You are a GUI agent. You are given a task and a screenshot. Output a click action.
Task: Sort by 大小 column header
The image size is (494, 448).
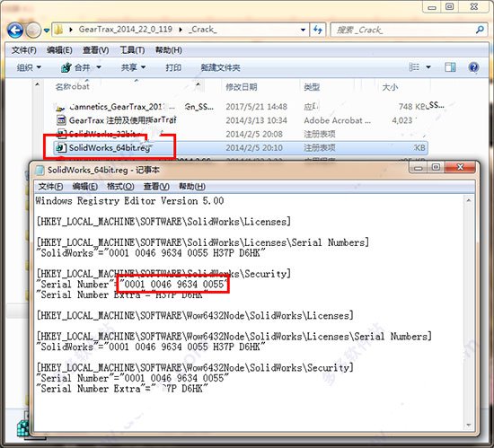390,87
